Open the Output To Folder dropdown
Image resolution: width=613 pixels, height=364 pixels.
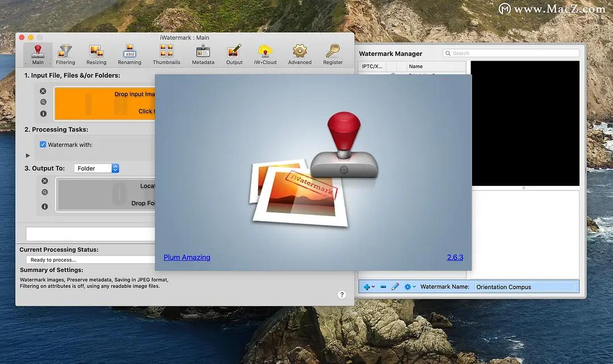click(x=96, y=168)
